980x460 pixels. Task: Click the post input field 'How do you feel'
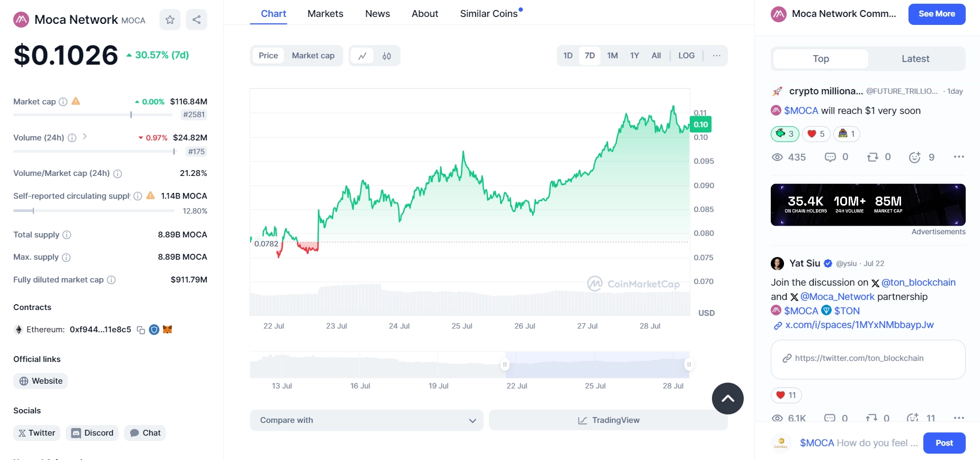click(x=858, y=443)
